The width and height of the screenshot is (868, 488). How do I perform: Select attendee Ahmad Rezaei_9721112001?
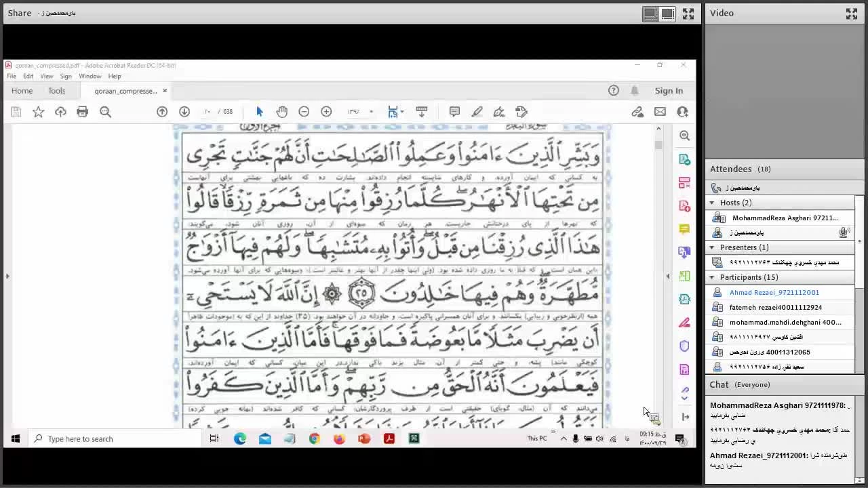[774, 293]
